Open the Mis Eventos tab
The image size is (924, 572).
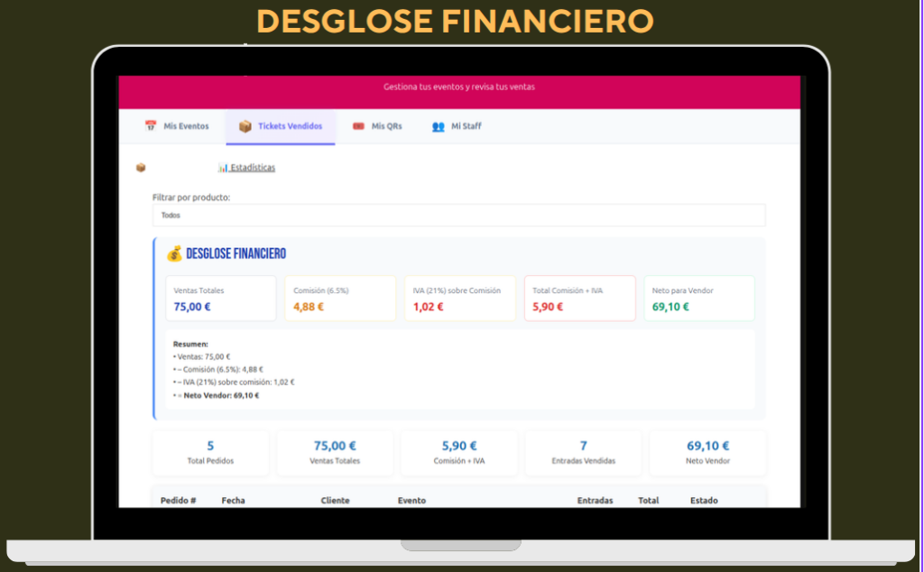pyautogui.click(x=186, y=126)
